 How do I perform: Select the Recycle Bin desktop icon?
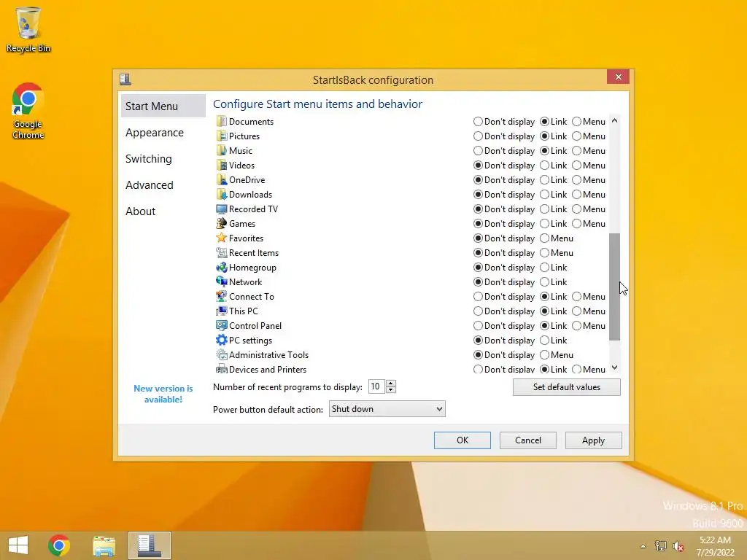coord(28,29)
